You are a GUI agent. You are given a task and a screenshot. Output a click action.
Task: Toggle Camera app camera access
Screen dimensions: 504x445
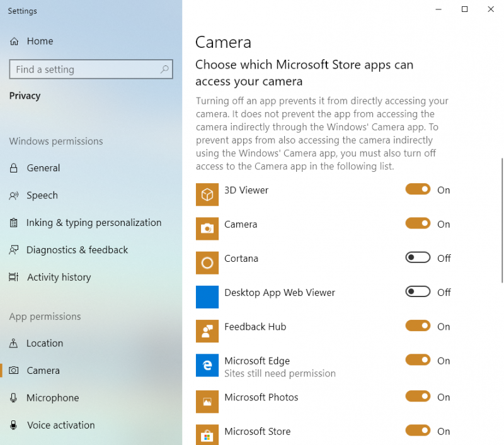[418, 223]
